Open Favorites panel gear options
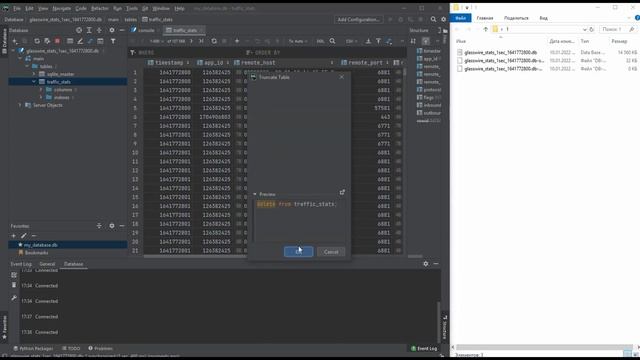Viewport: 640px width, 360px height. pyautogui.click(x=111, y=226)
